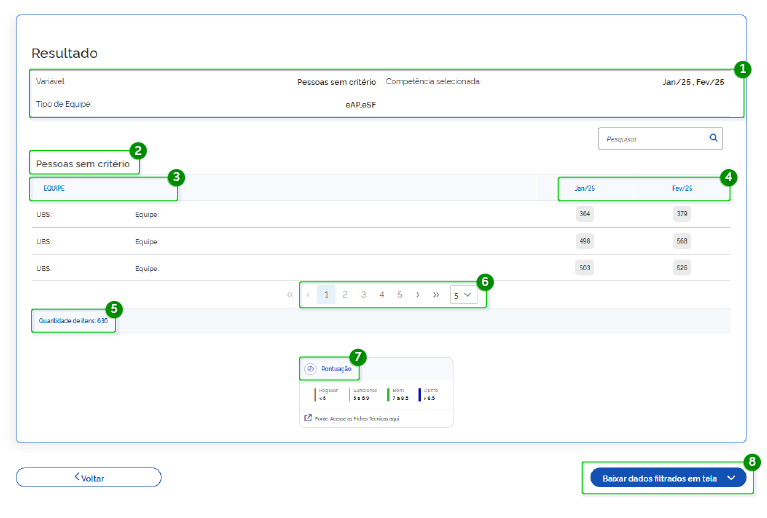Jump to the last page using double-right arrow

click(436, 295)
